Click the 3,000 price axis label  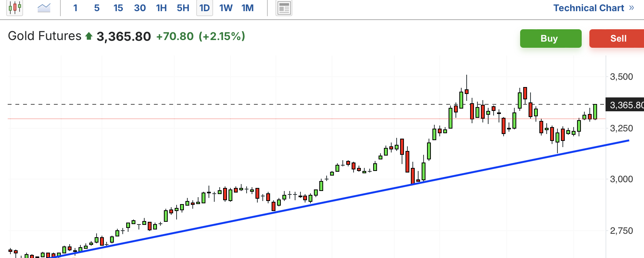click(621, 179)
